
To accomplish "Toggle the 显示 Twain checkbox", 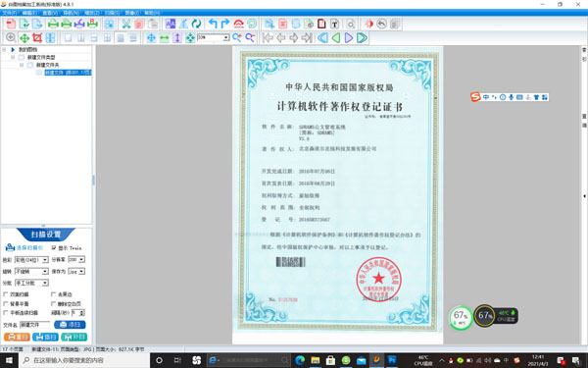I will [54, 248].
